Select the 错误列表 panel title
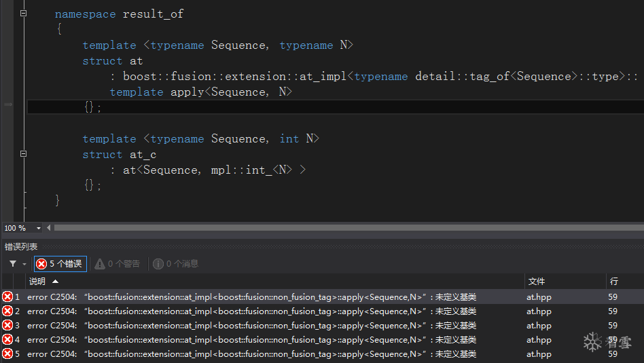Screen dimensions: 644x363 click(21, 247)
